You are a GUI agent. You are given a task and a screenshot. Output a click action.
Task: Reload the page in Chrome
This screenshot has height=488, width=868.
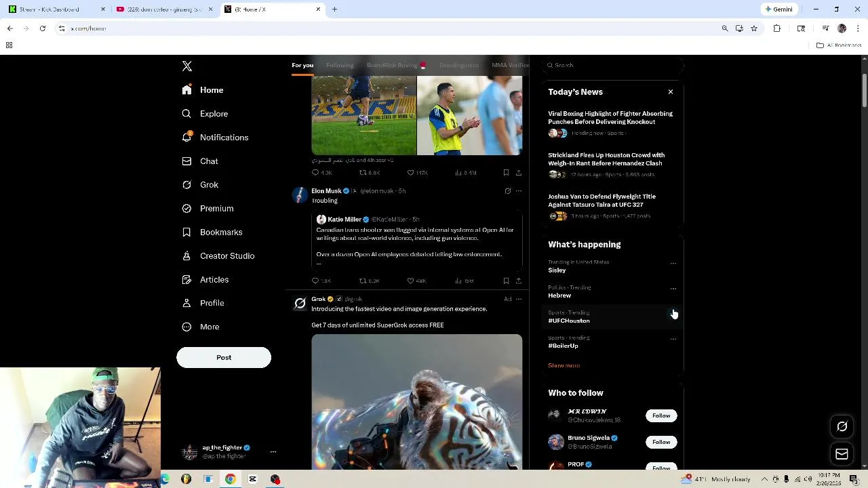43,28
